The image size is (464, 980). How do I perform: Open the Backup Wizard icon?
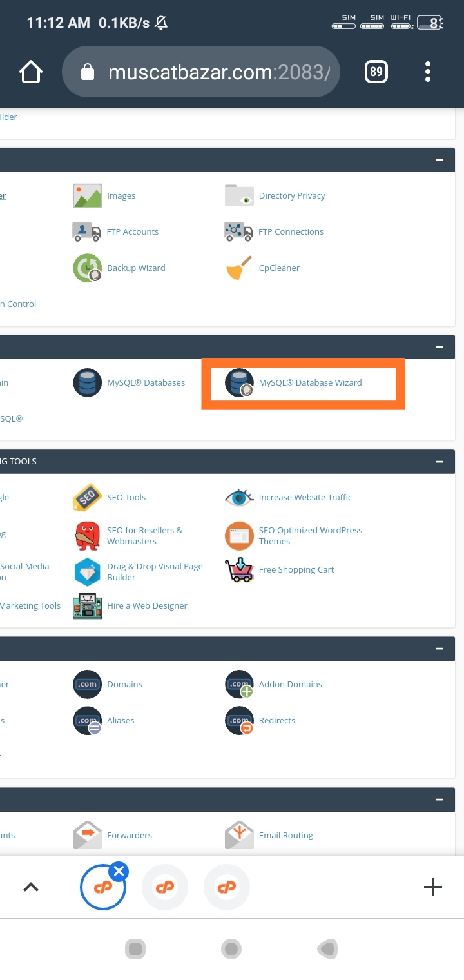[87, 268]
